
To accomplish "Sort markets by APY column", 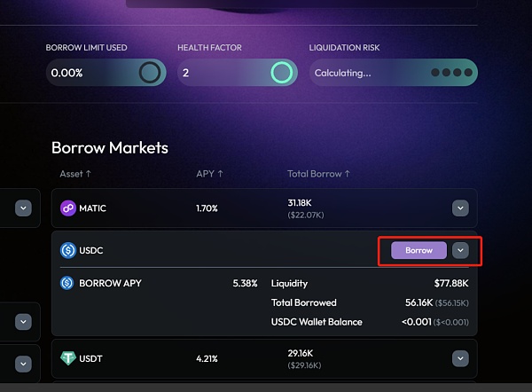I will point(209,174).
